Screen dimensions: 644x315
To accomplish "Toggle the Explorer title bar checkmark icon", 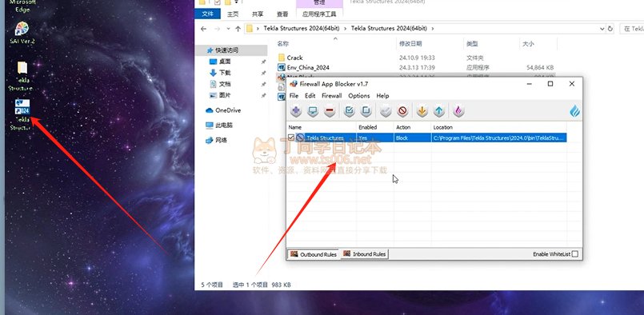I will (218, 2).
